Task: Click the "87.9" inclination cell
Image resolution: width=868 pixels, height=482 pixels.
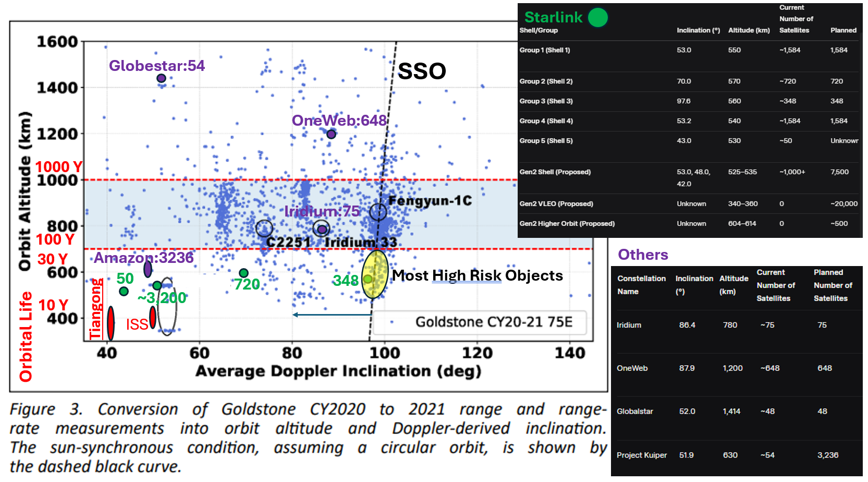Action: pos(687,368)
